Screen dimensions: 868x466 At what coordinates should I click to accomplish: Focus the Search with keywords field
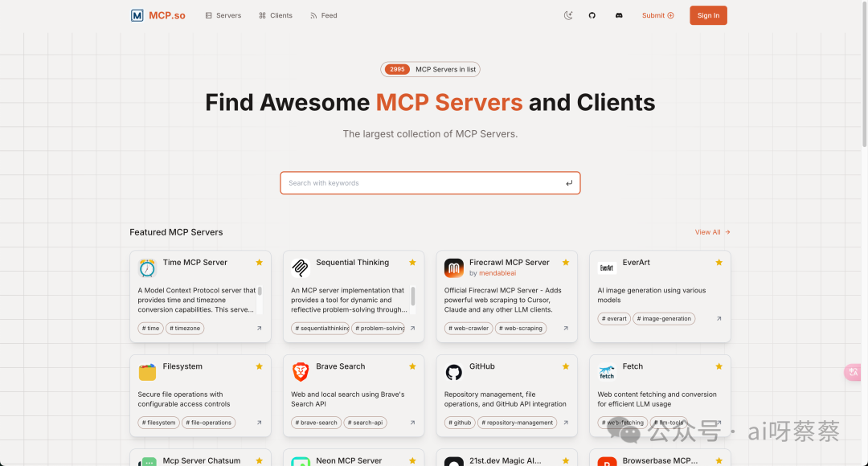pos(430,183)
